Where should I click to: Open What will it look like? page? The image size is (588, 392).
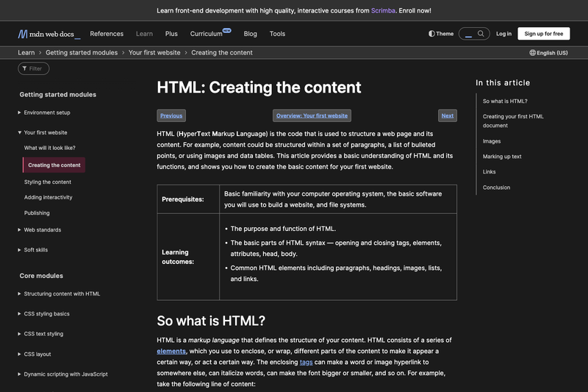(49, 148)
